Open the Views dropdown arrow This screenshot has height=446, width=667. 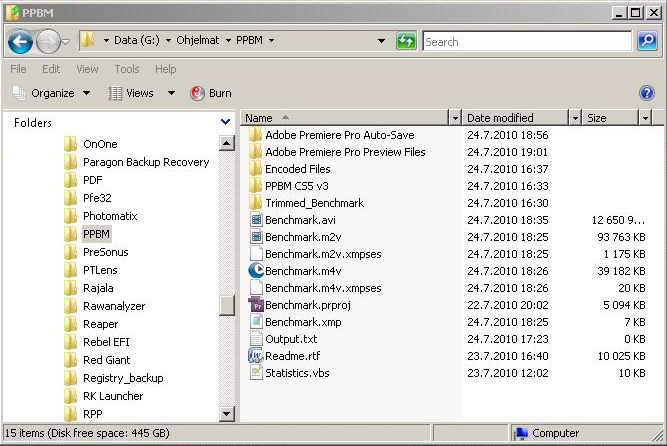(x=171, y=93)
